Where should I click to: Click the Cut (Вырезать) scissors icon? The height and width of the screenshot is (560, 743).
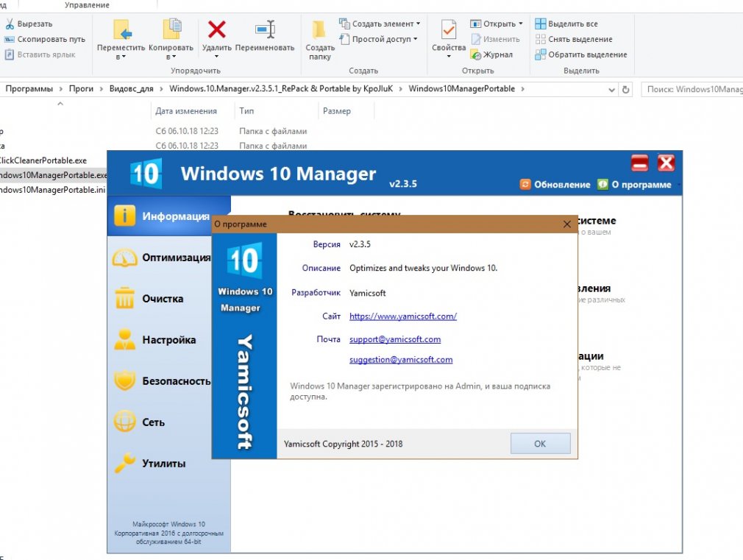10,24
